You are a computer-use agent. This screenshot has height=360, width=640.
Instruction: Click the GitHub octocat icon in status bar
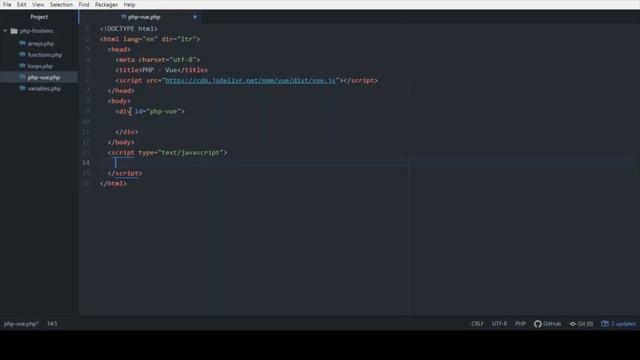(538, 324)
